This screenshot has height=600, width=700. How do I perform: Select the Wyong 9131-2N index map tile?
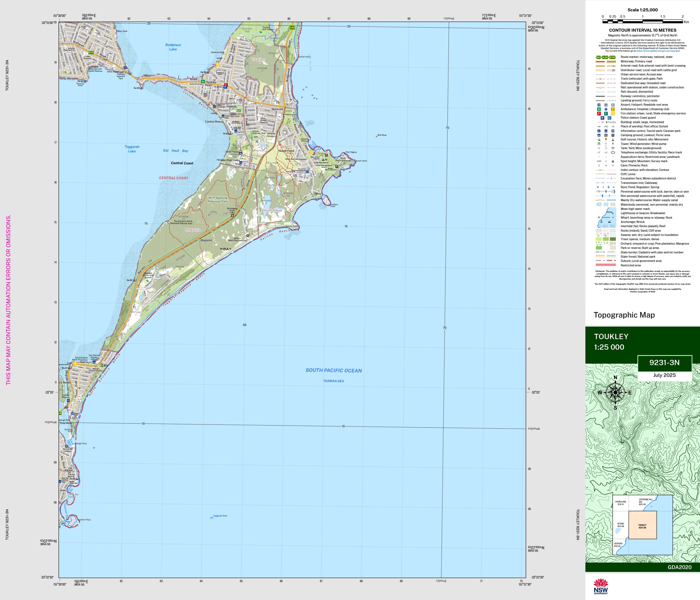tap(621, 525)
